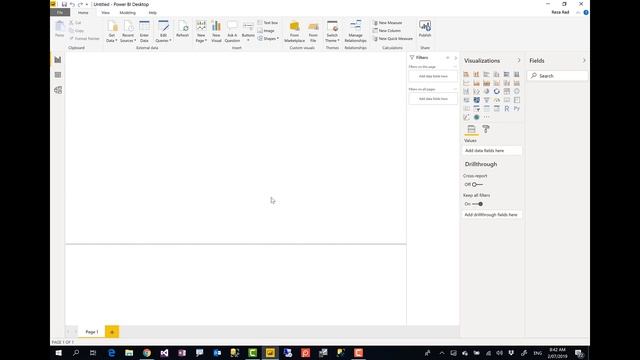This screenshot has height=360, width=640.
Task: Open more visuals via ellipsis
Action: (487, 117)
